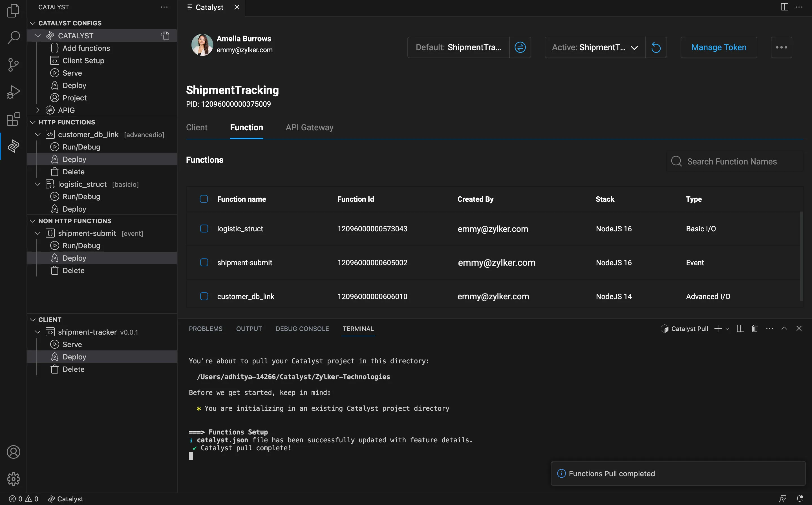This screenshot has height=505, width=812.
Task: Click the switch default project icon
Action: [520, 47]
